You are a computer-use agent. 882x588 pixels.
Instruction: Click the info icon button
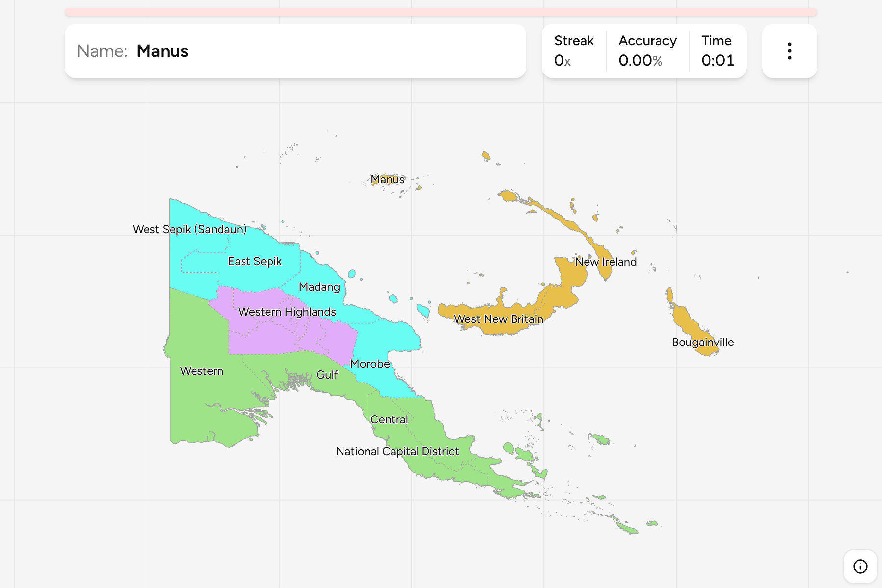click(860, 566)
